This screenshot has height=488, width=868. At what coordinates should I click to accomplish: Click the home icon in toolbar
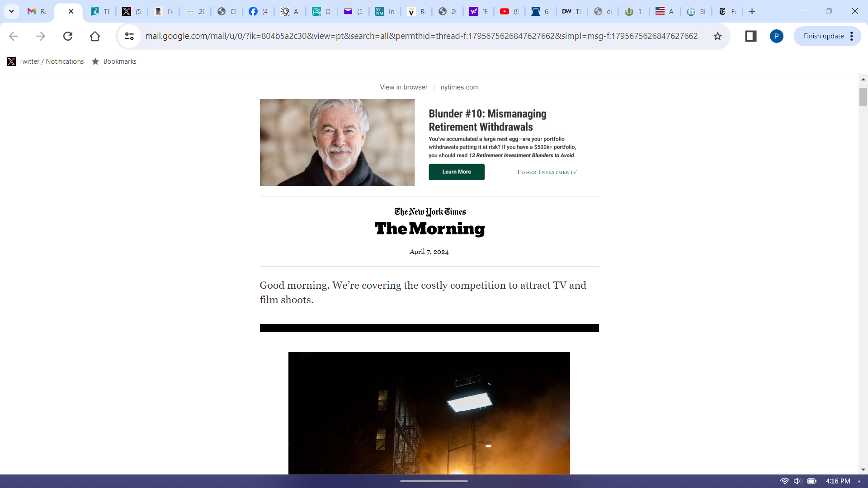click(x=95, y=36)
